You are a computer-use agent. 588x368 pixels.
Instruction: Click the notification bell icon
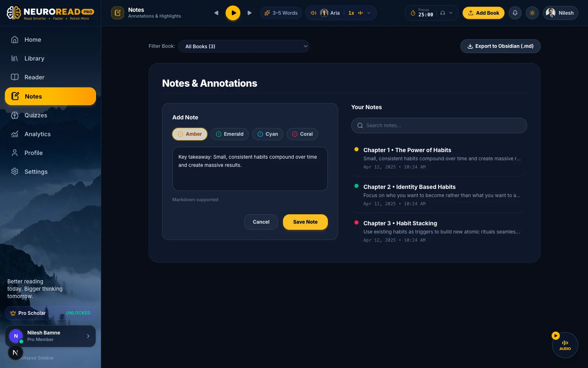tap(515, 13)
